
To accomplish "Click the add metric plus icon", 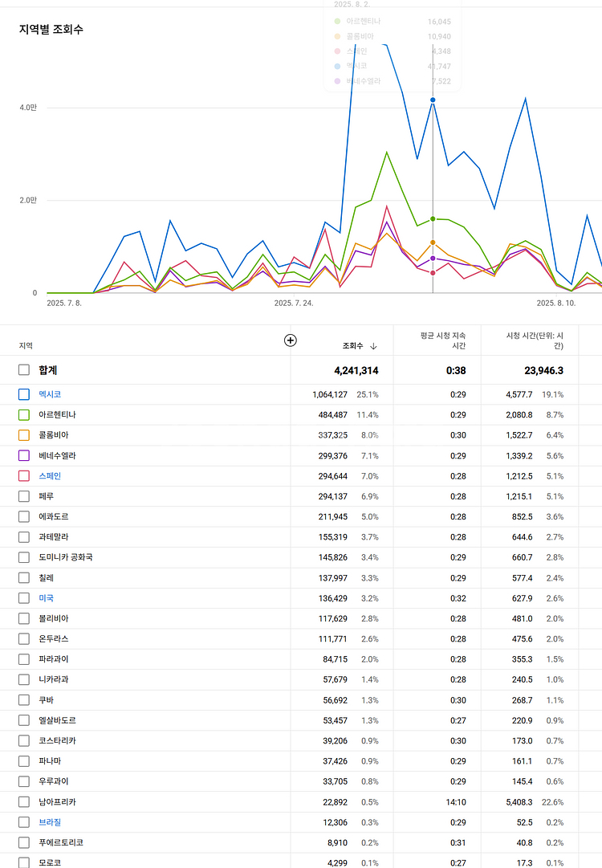I will click(291, 340).
